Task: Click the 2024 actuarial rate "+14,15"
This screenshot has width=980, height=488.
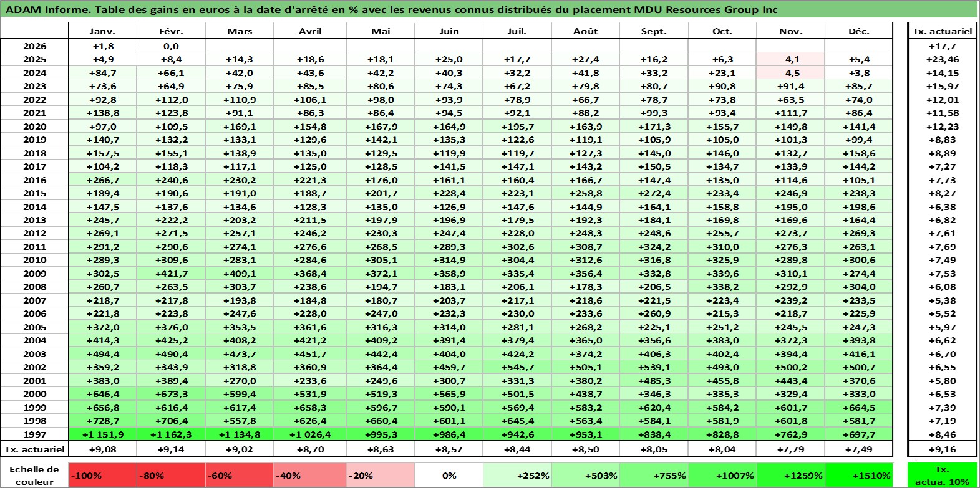Action: (x=942, y=73)
